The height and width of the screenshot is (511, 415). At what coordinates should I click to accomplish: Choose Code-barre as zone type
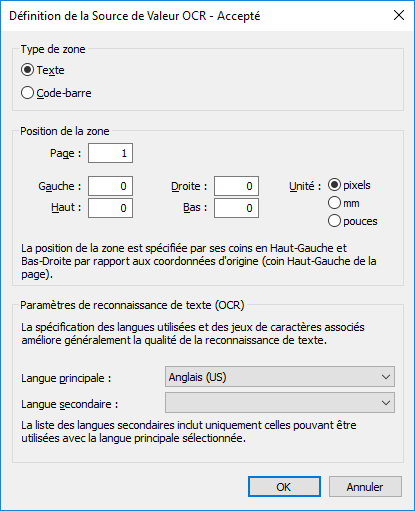(x=56, y=93)
